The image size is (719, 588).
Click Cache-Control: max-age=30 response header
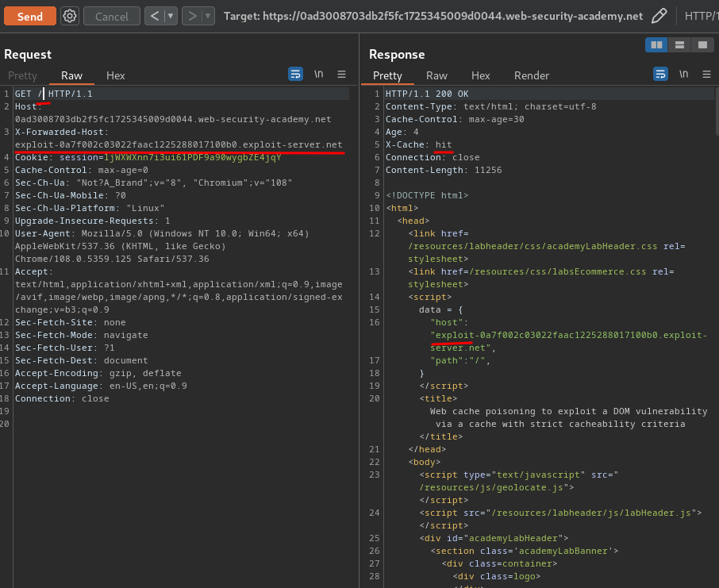tap(455, 119)
